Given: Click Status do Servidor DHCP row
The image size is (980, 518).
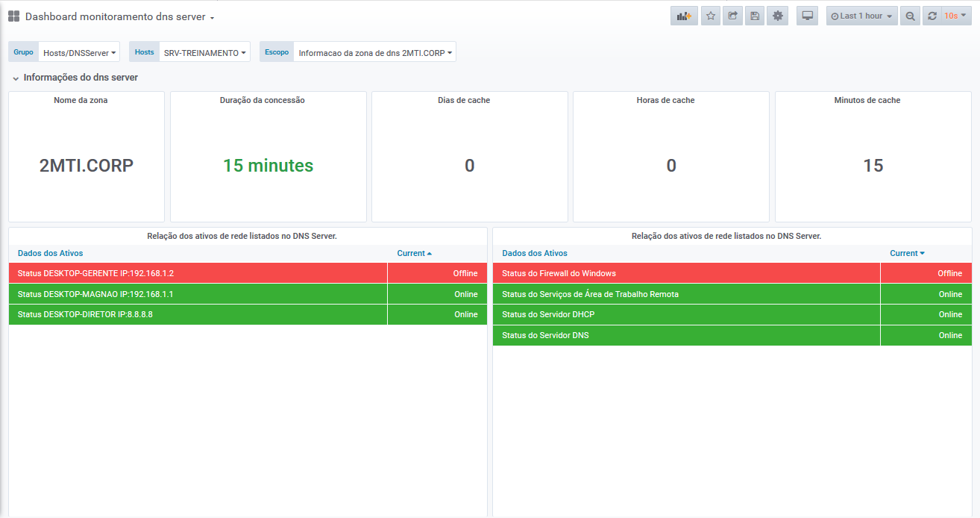Looking at the screenshot, I should (732, 314).
